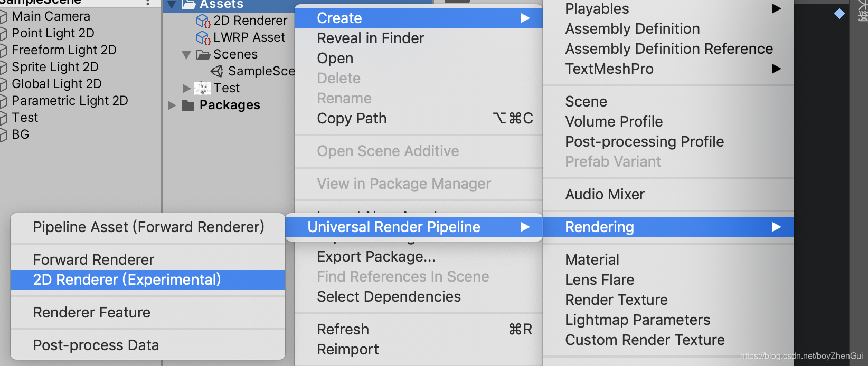868x366 pixels.
Task: Click the Parametric Light 2D object icon
Action: [3, 102]
